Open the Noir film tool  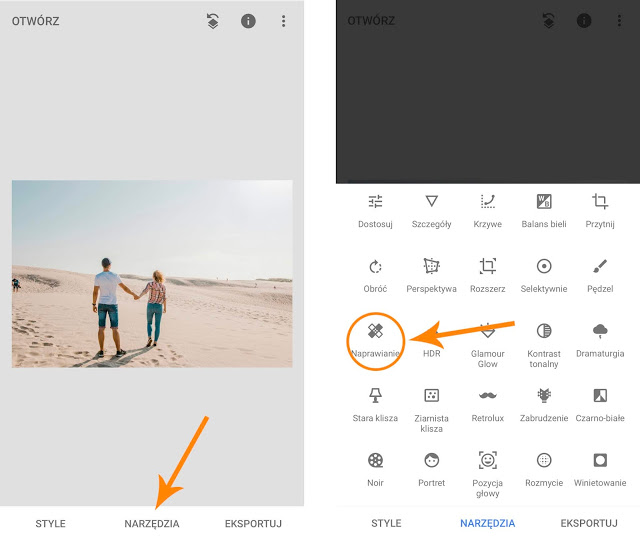[375, 470]
